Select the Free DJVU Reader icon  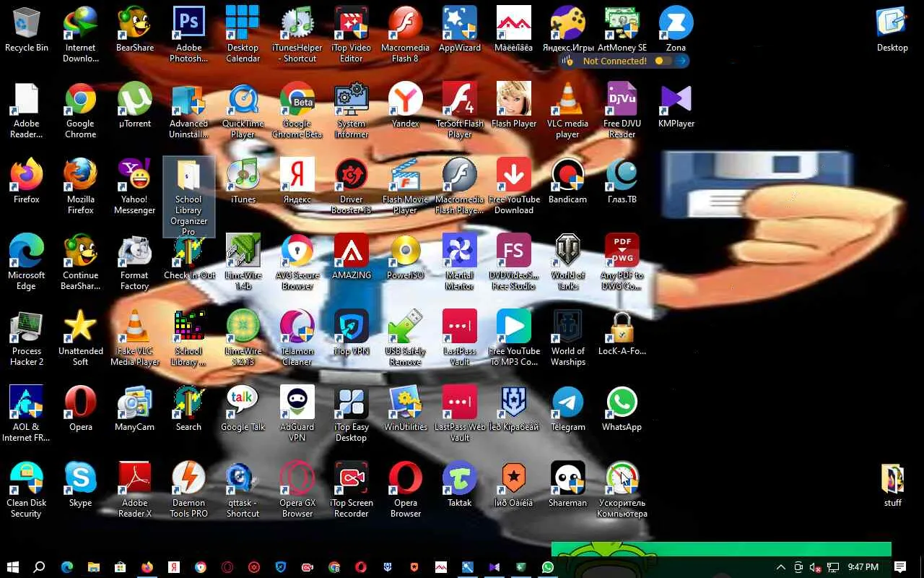click(x=622, y=111)
